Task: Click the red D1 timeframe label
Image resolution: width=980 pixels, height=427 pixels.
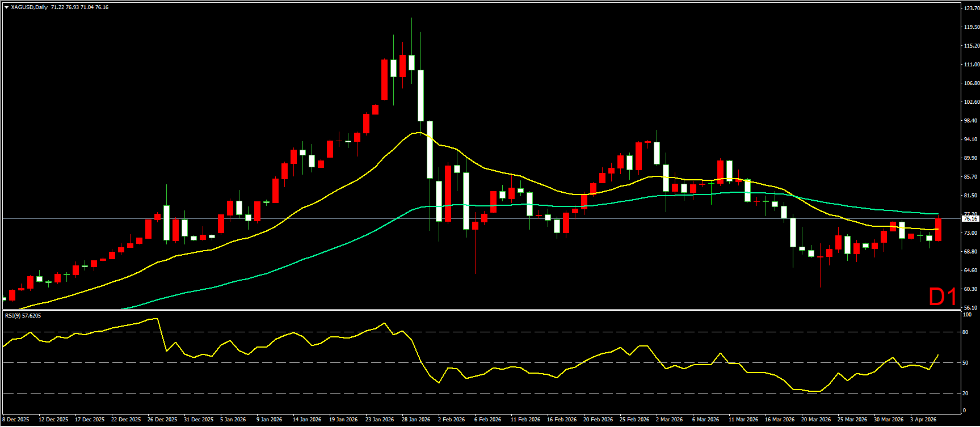Action: (943, 297)
